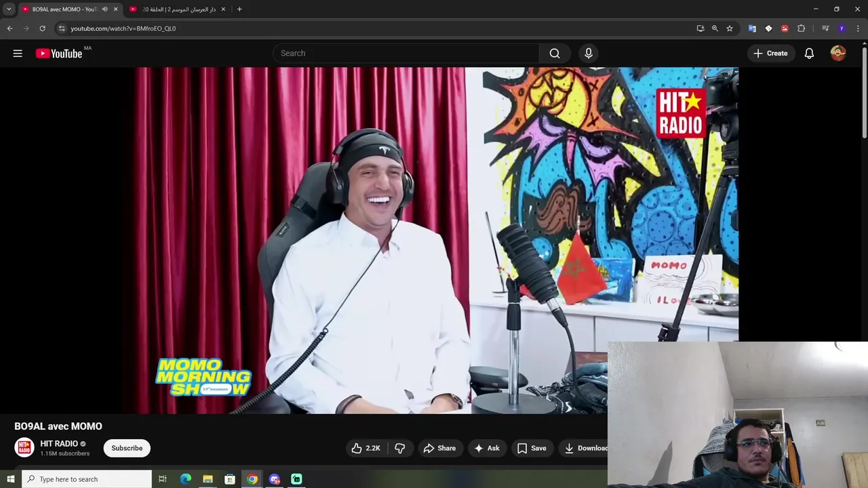Mute the playing tab's audio indicator

[104, 9]
